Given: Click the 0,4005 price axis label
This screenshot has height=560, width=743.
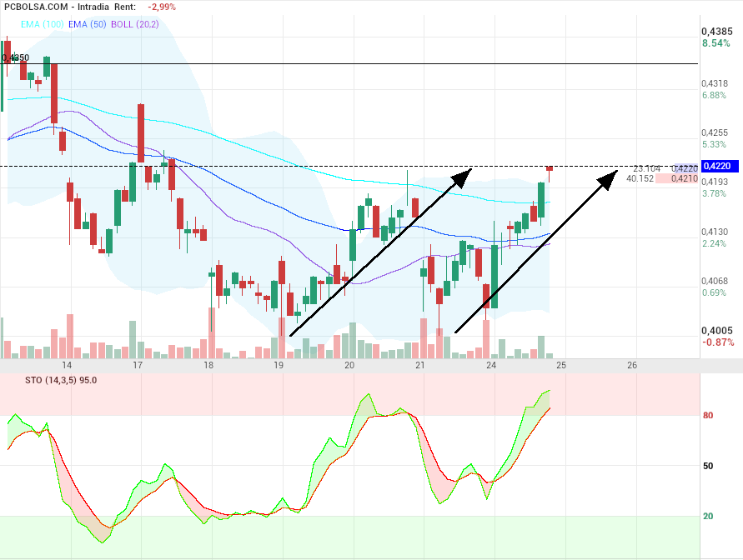Looking at the screenshot, I should click(717, 330).
